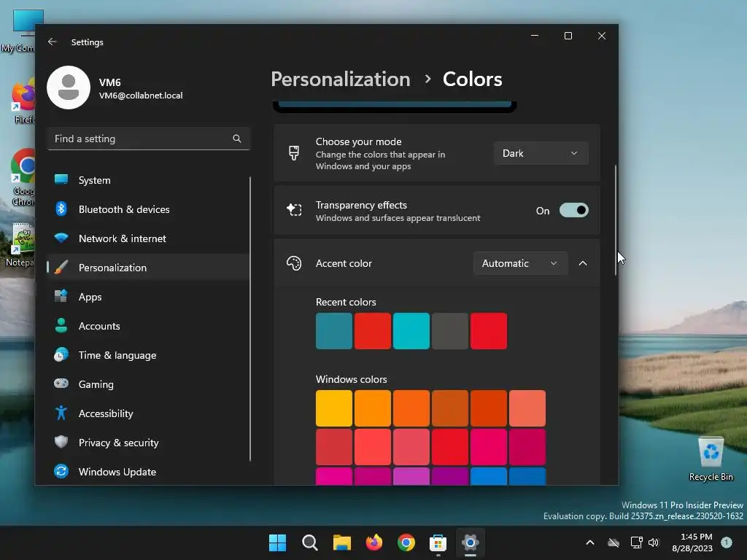747x560 pixels.
Task: Select the salmon coral Windows color
Action: coord(527,408)
